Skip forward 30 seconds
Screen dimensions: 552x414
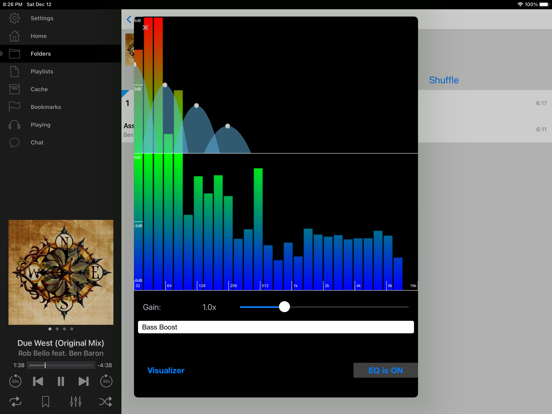click(x=106, y=381)
